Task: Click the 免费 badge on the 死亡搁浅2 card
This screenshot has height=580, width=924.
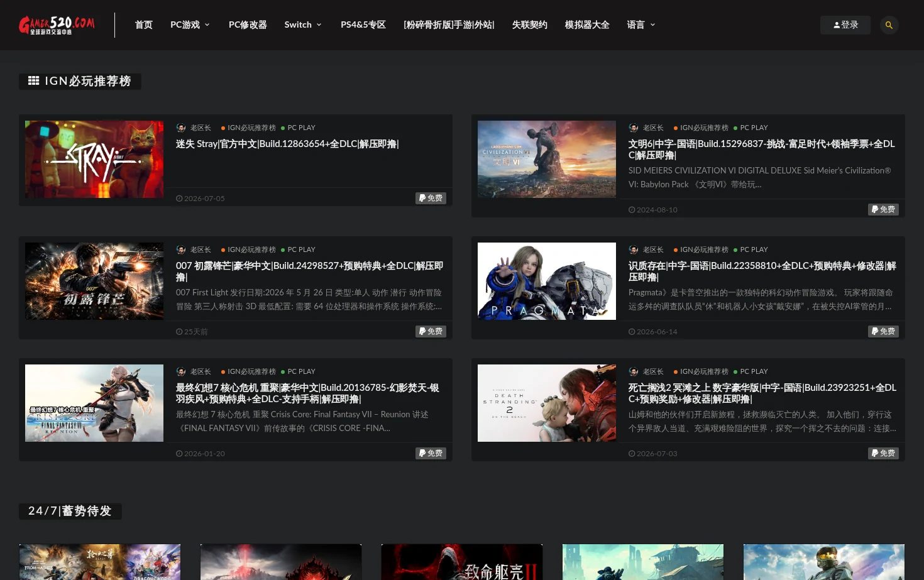Action: point(883,453)
